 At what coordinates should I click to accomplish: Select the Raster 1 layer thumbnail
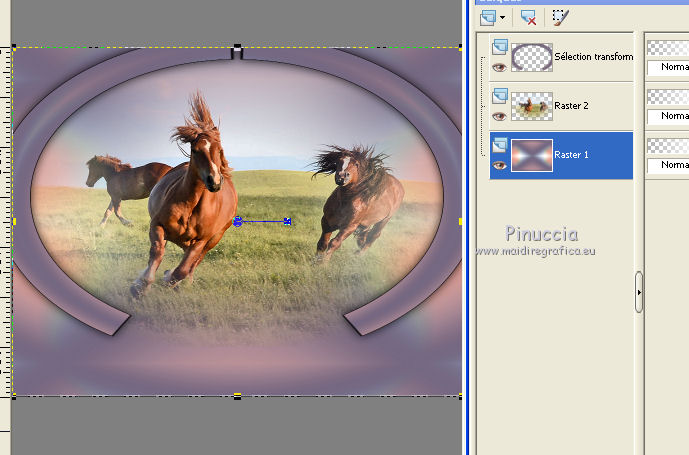532,155
